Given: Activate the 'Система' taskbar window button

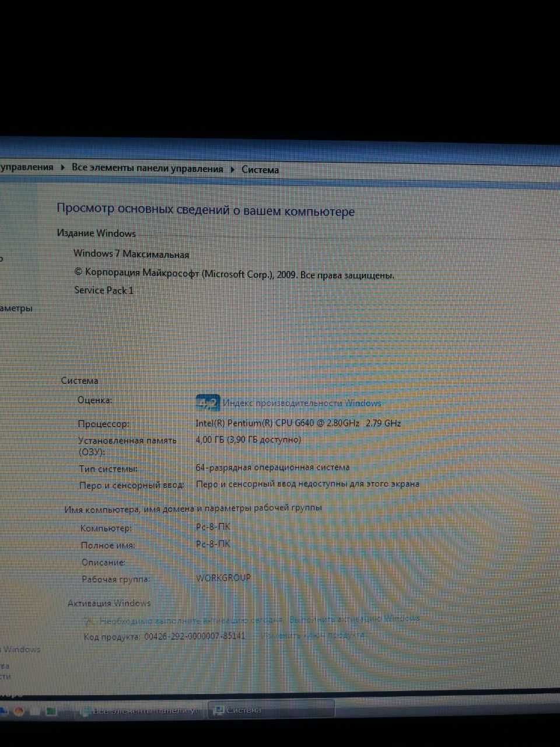Looking at the screenshot, I should point(271,710).
